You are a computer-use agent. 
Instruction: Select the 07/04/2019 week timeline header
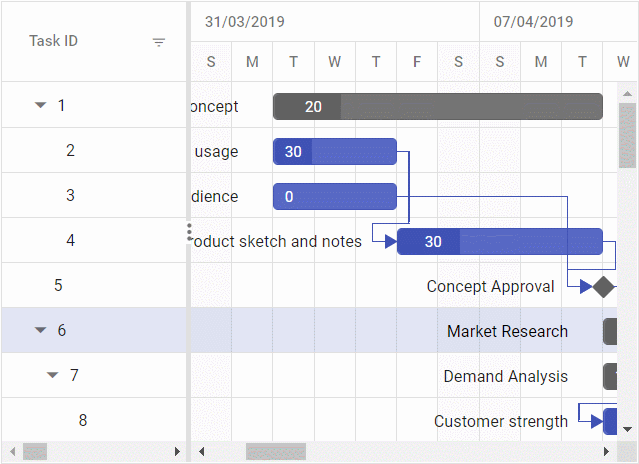coord(533,21)
